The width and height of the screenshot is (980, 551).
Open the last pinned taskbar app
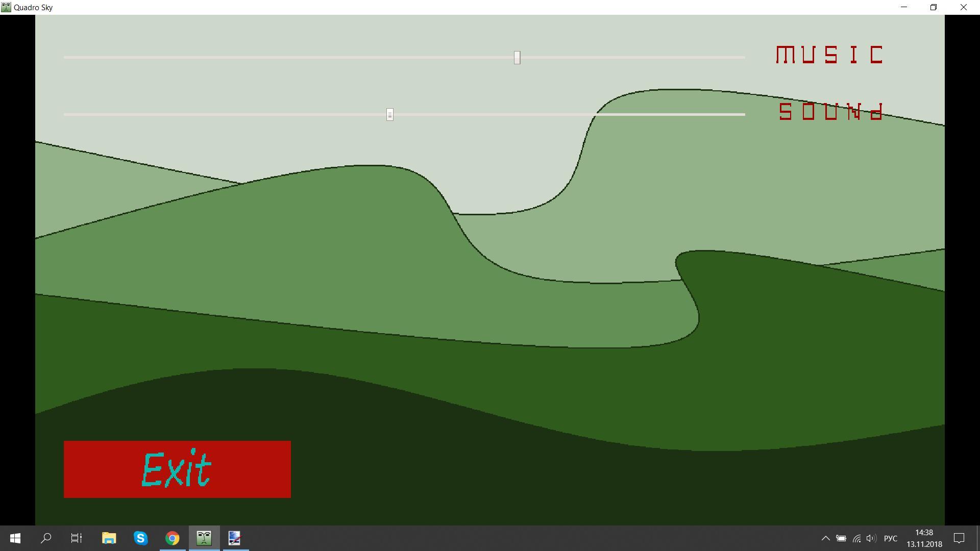tap(235, 538)
